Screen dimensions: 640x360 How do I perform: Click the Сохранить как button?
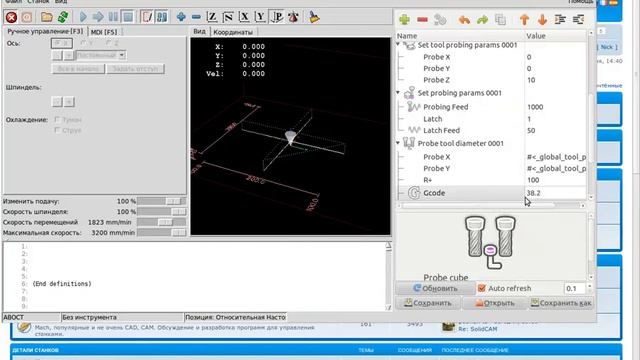pyautogui.click(x=561, y=303)
